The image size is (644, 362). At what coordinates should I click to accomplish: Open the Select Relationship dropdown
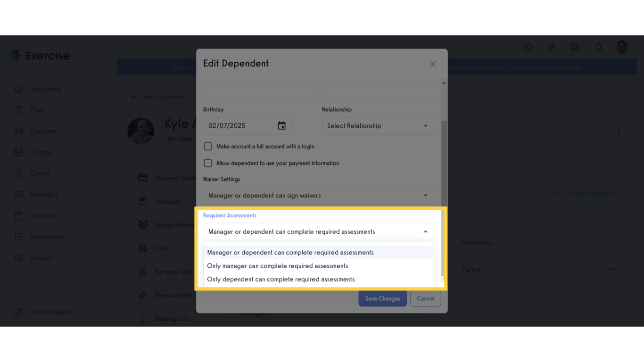pos(378,126)
